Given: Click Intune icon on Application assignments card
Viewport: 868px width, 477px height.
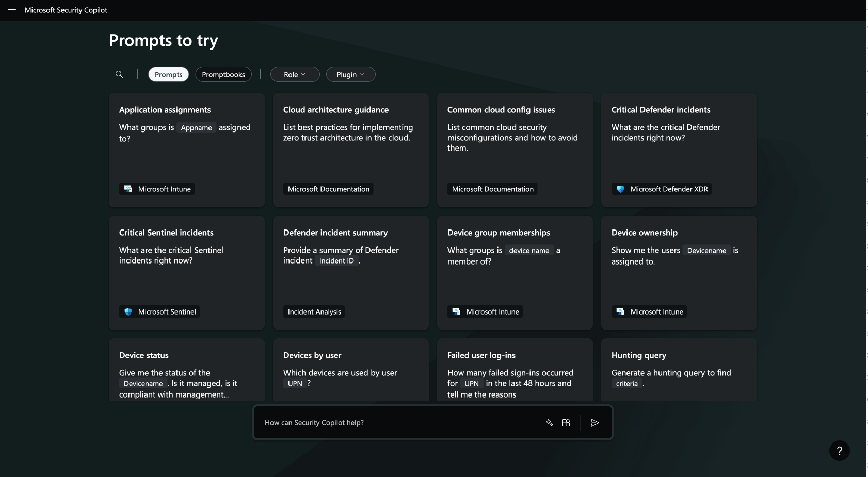Looking at the screenshot, I should (128, 189).
